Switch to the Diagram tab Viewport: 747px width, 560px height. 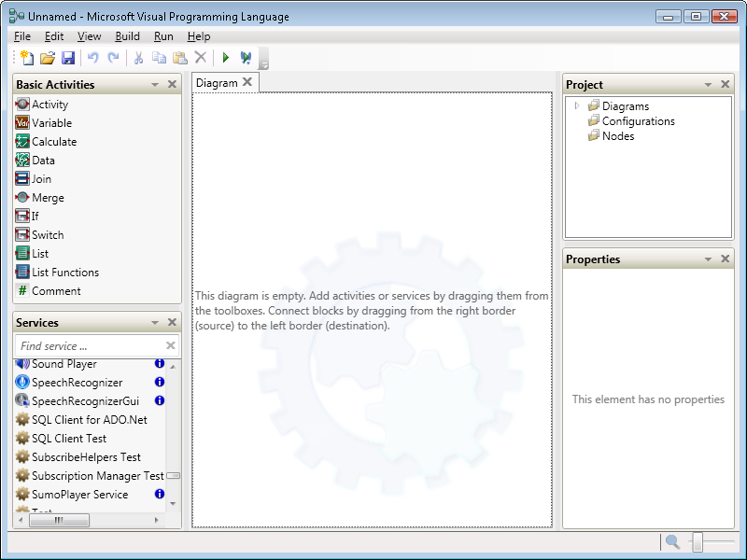[x=217, y=83]
